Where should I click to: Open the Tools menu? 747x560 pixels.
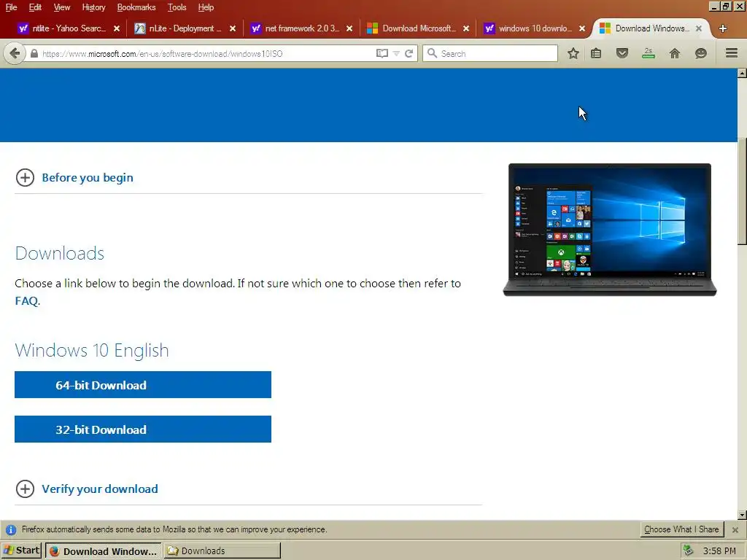tap(177, 7)
